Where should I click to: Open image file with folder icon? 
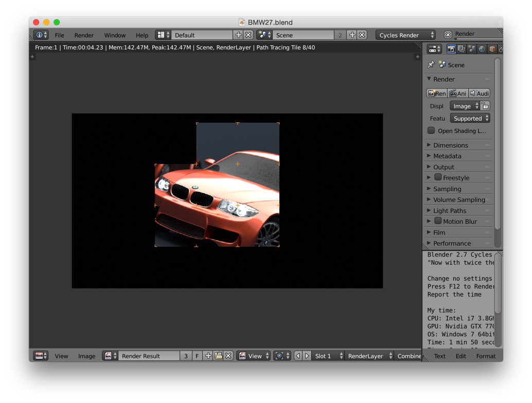(x=219, y=356)
